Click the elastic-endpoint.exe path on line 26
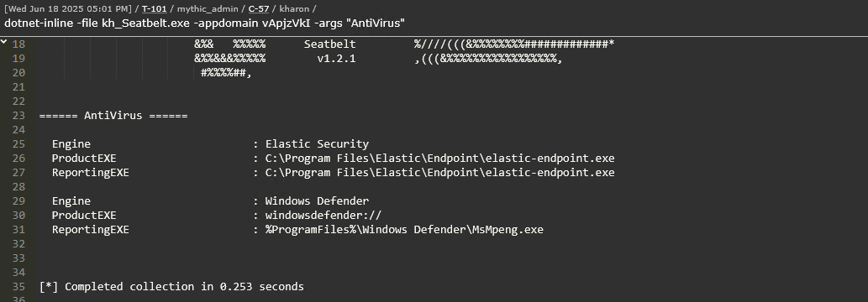Viewport: 868px width, 302px height. (x=440, y=159)
